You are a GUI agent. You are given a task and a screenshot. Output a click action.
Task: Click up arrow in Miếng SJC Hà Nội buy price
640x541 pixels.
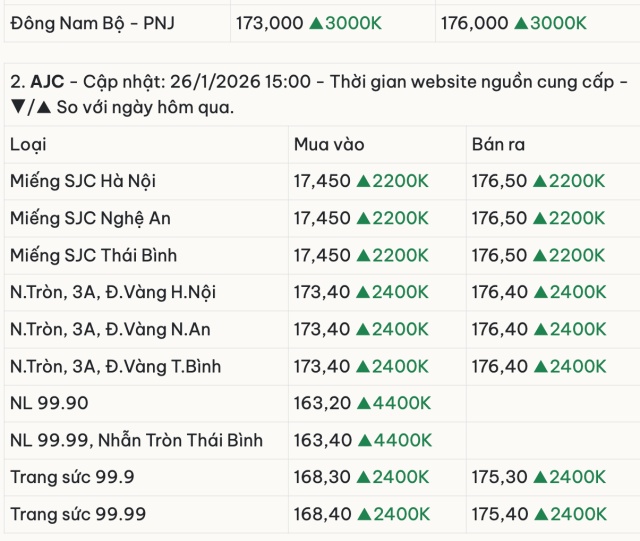tap(364, 181)
